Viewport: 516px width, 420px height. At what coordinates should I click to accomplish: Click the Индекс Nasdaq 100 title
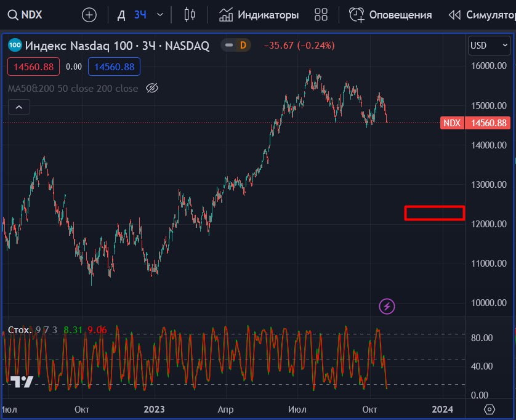click(x=117, y=46)
